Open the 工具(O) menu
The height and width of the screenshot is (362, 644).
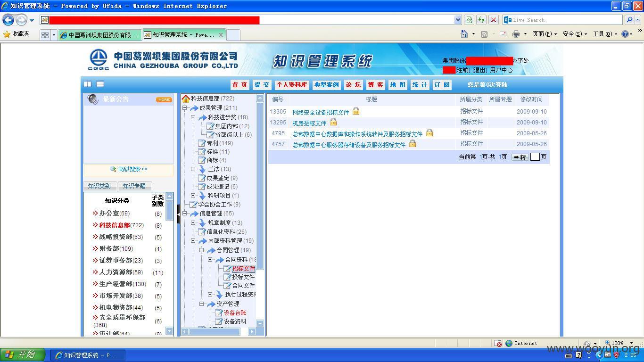click(x=605, y=34)
